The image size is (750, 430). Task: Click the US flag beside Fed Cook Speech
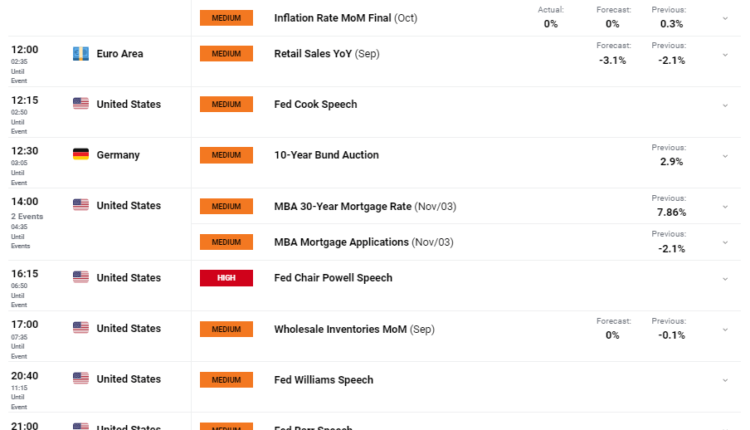pos(81,104)
